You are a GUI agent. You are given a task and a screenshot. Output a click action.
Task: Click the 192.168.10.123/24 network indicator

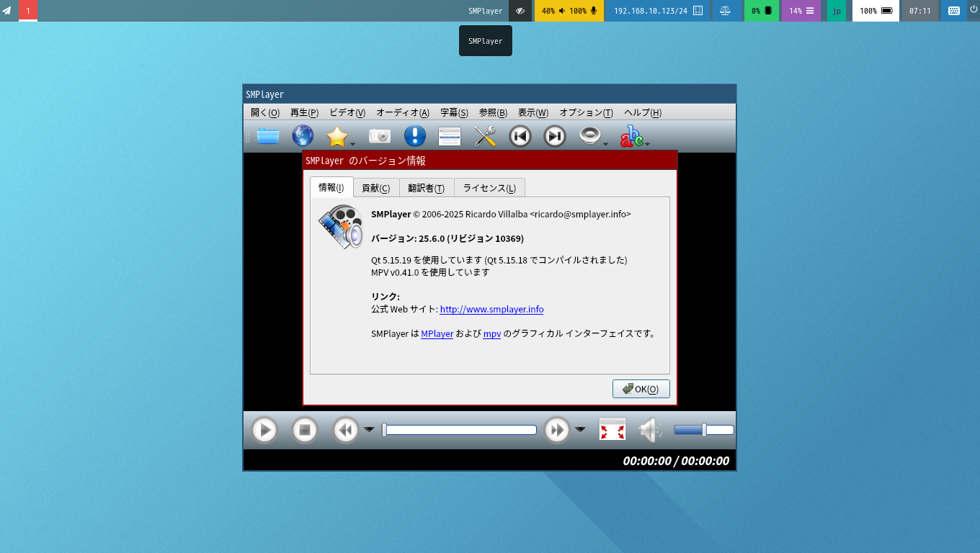click(x=656, y=11)
